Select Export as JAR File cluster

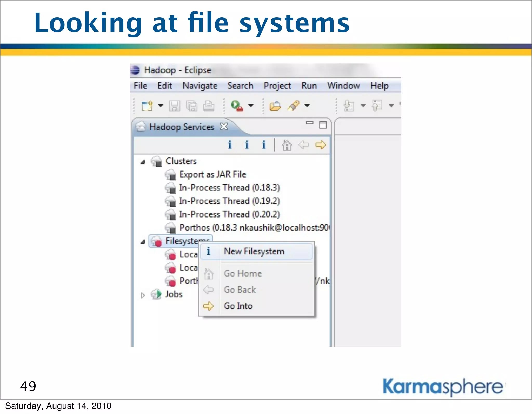213,174
